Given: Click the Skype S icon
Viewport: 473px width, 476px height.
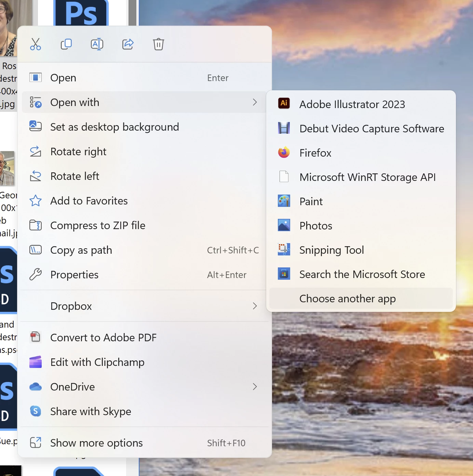Looking at the screenshot, I should pos(36,411).
